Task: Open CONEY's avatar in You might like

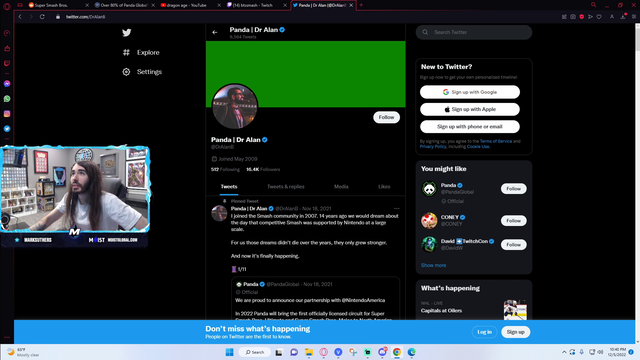Action: coord(429,221)
